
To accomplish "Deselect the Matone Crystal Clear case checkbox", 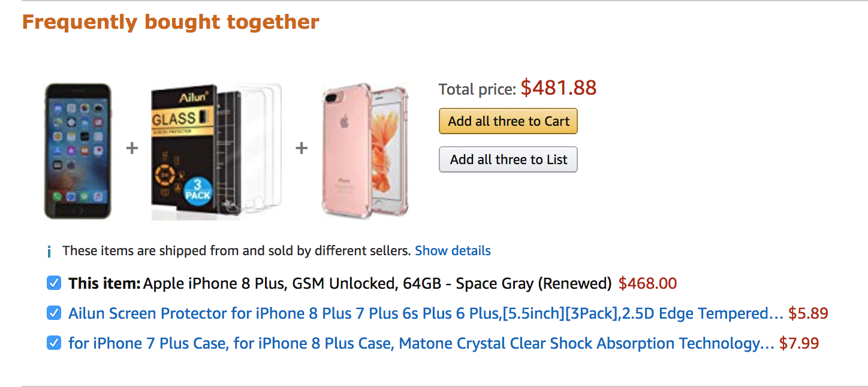I will tap(54, 343).
